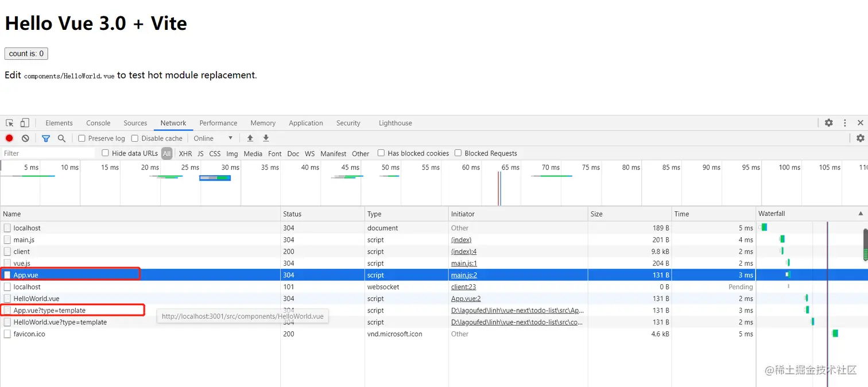Check the Has blocked cookies checkbox

coord(381,153)
